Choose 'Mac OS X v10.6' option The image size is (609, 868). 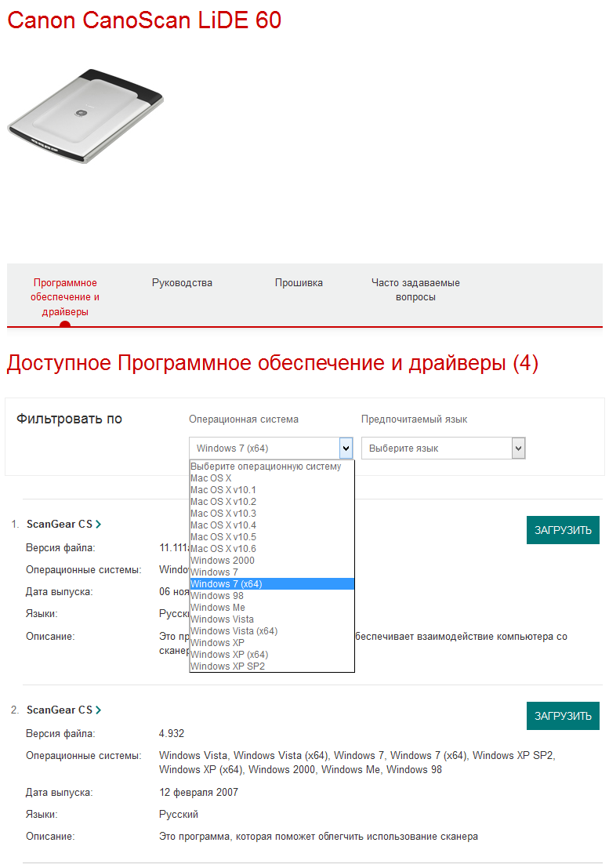point(272,549)
